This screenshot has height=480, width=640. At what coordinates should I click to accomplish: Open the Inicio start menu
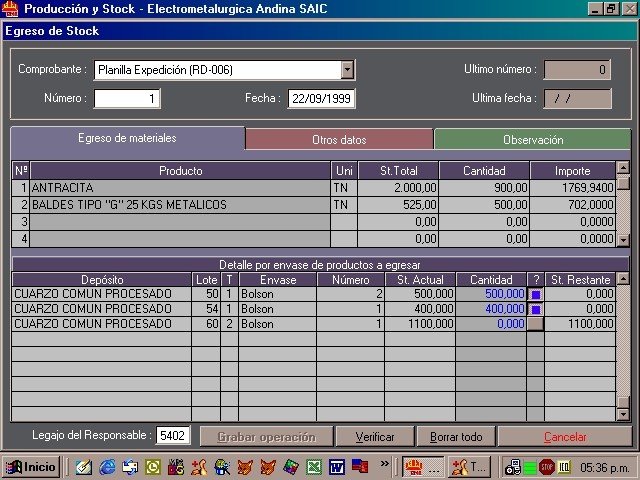click(x=31, y=467)
